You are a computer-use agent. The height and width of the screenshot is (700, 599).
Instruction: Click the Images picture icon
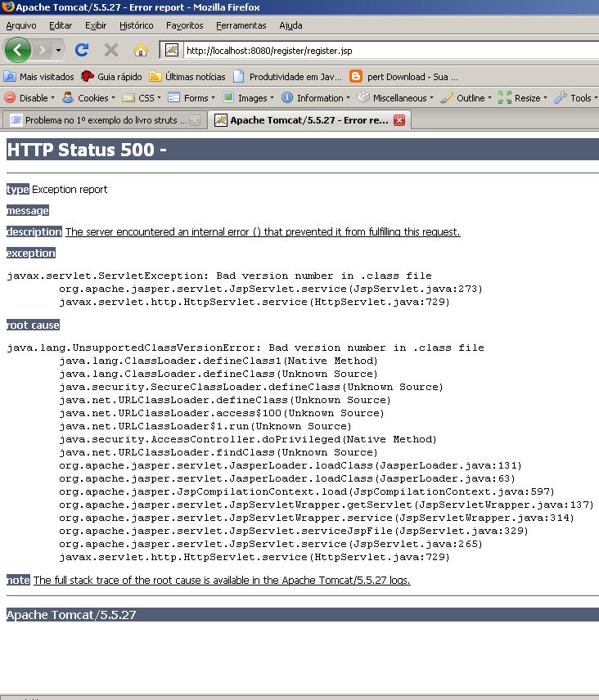(x=228, y=97)
